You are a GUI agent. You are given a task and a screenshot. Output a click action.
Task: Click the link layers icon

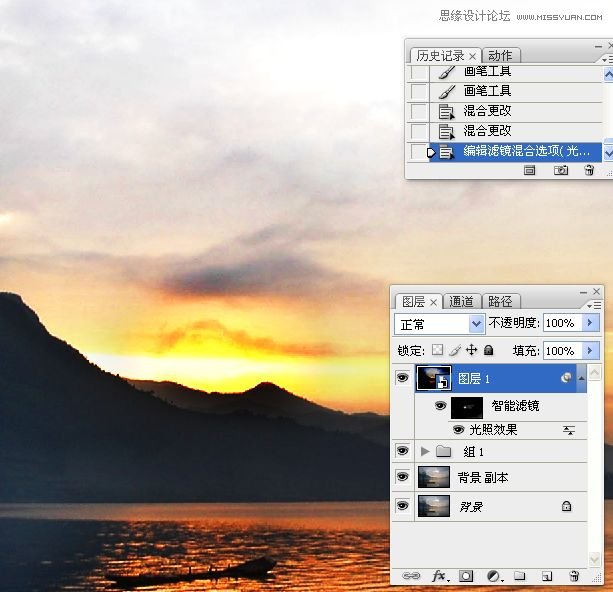click(x=411, y=576)
